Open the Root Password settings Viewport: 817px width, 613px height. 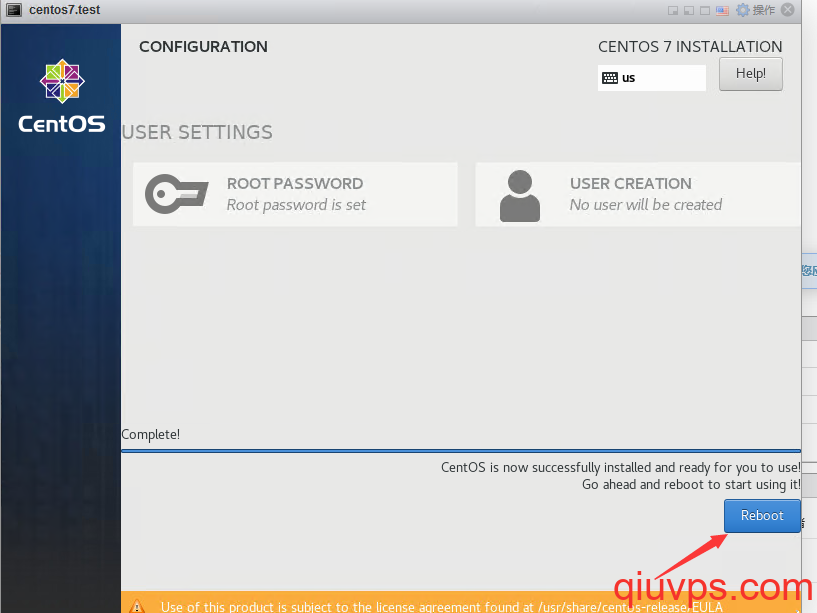295,194
